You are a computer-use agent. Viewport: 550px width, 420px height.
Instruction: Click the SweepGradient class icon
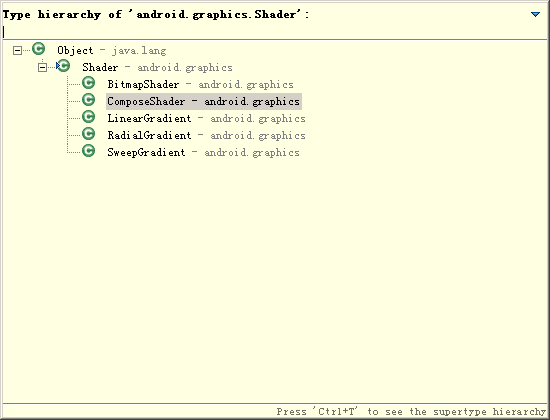click(x=88, y=151)
